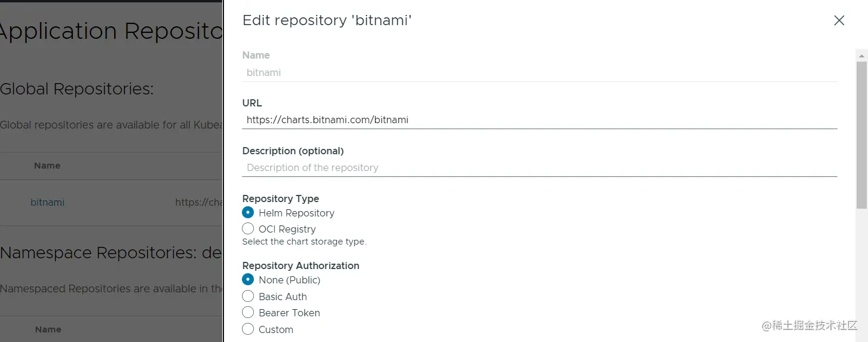The image size is (868, 342).
Task: Click the dialog's vertical scrollbar thumb
Action: click(861, 135)
